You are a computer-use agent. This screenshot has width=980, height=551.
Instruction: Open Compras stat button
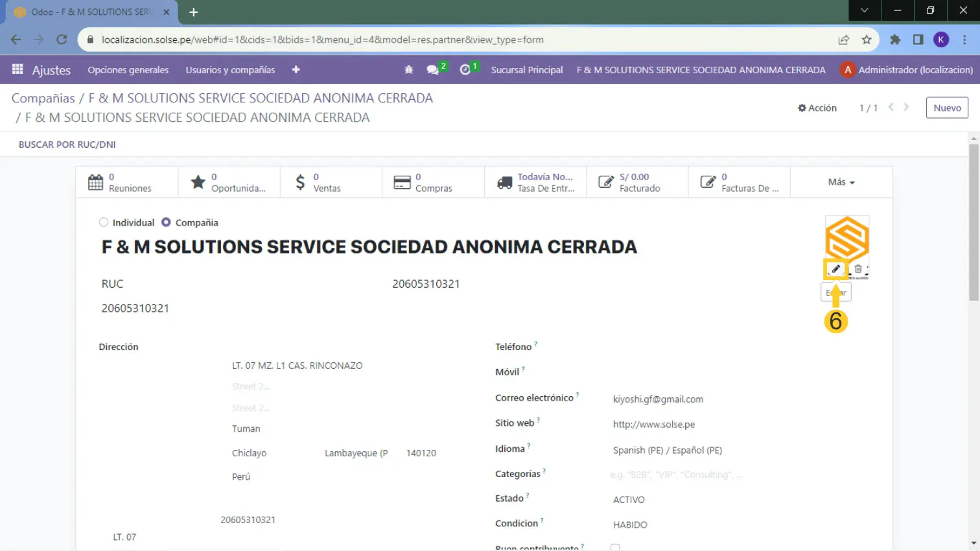click(x=434, y=182)
